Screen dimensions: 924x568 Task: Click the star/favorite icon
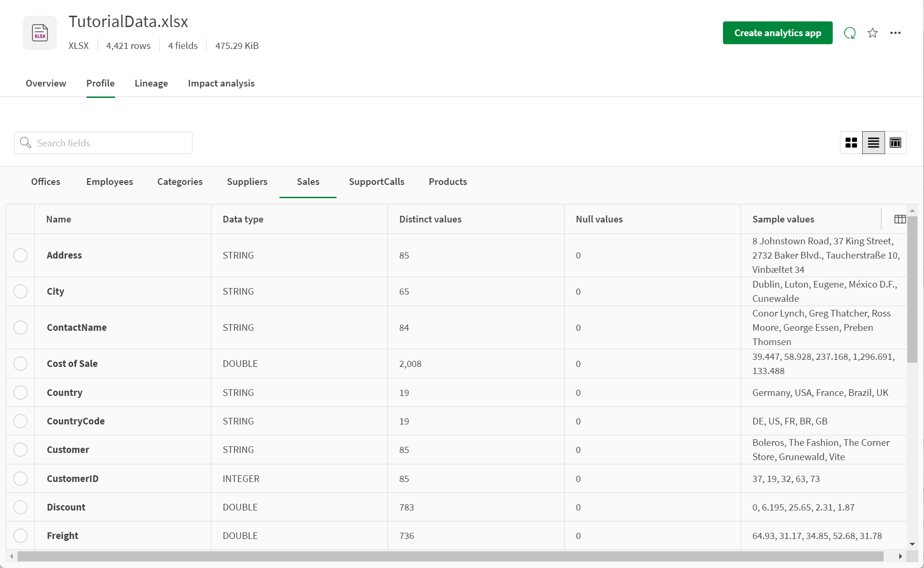coord(873,33)
